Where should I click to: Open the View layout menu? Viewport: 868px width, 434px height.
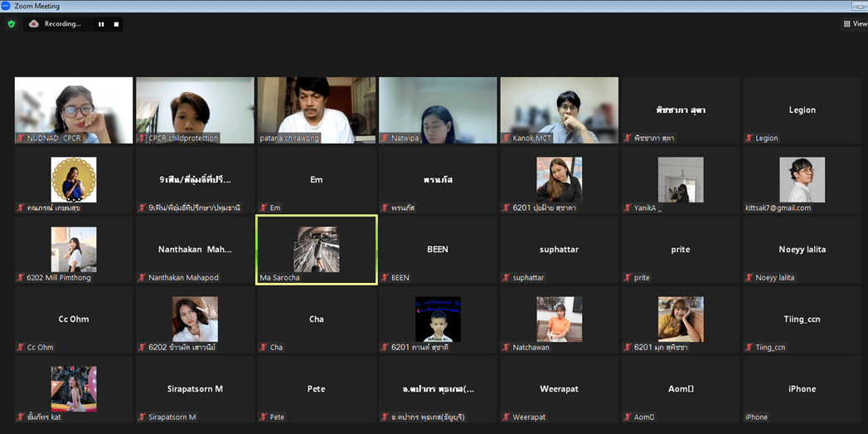[854, 24]
